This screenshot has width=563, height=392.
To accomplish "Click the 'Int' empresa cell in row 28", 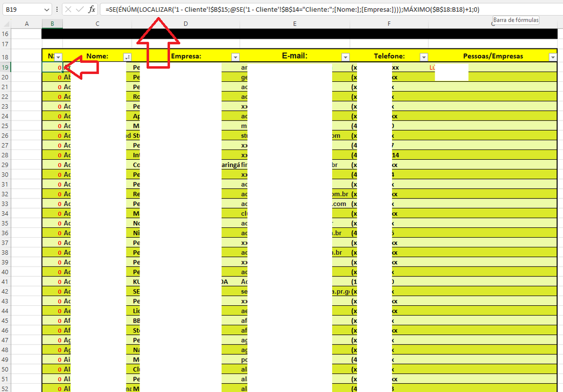I will pos(186,155).
